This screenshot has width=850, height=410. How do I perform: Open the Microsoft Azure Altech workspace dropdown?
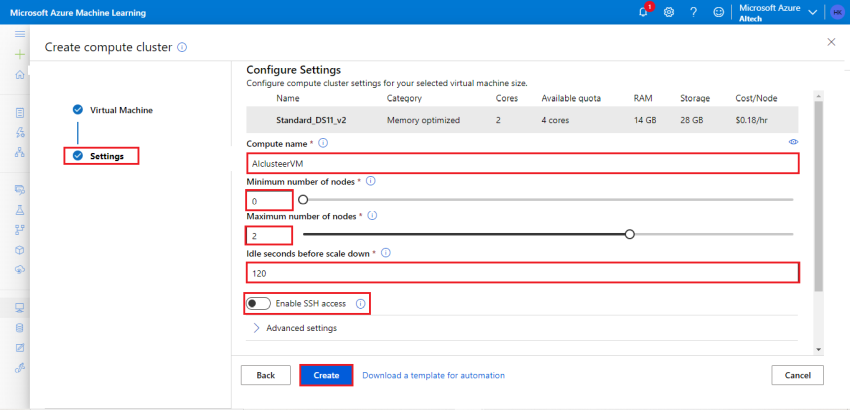[778, 12]
